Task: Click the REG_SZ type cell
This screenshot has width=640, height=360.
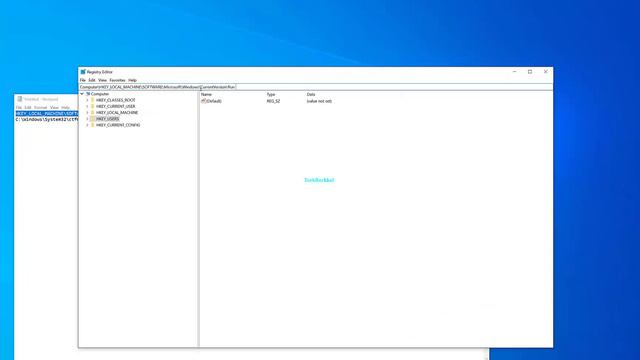Action: [273, 101]
